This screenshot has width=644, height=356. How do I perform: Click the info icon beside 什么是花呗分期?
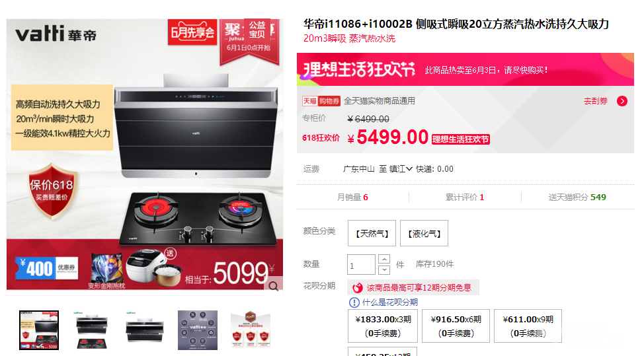(x=354, y=303)
